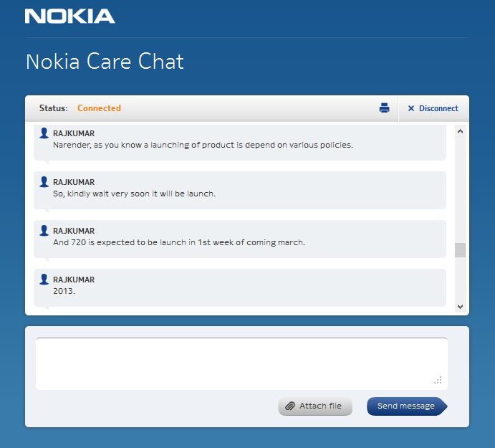Click the printer icon in status bar
The height and width of the screenshot is (448, 495).
coord(384,108)
